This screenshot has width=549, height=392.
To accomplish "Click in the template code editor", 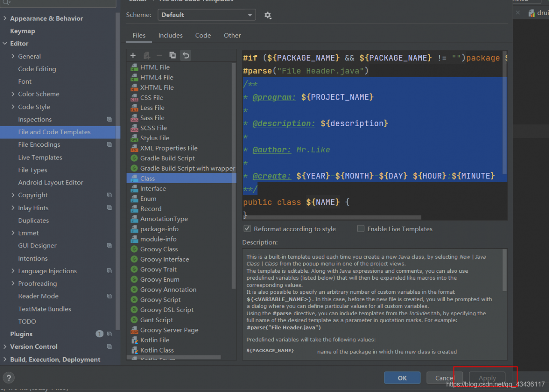I will click(x=375, y=135).
